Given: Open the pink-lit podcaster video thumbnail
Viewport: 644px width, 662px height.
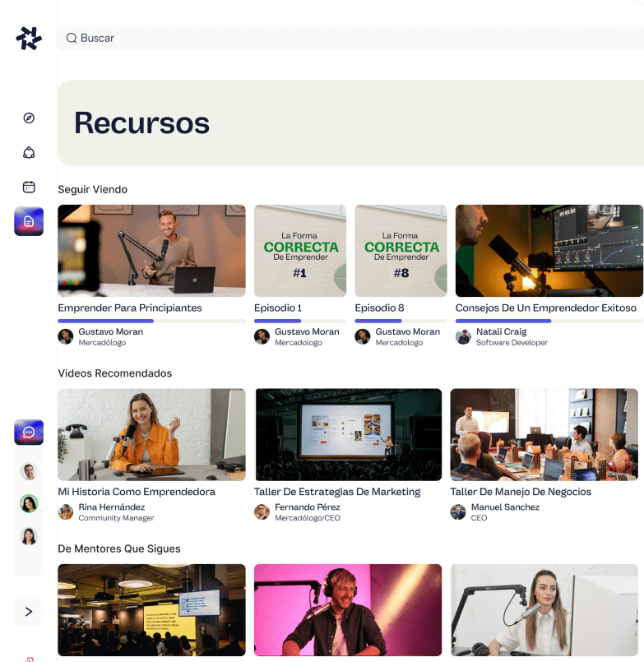Looking at the screenshot, I should pos(348,609).
